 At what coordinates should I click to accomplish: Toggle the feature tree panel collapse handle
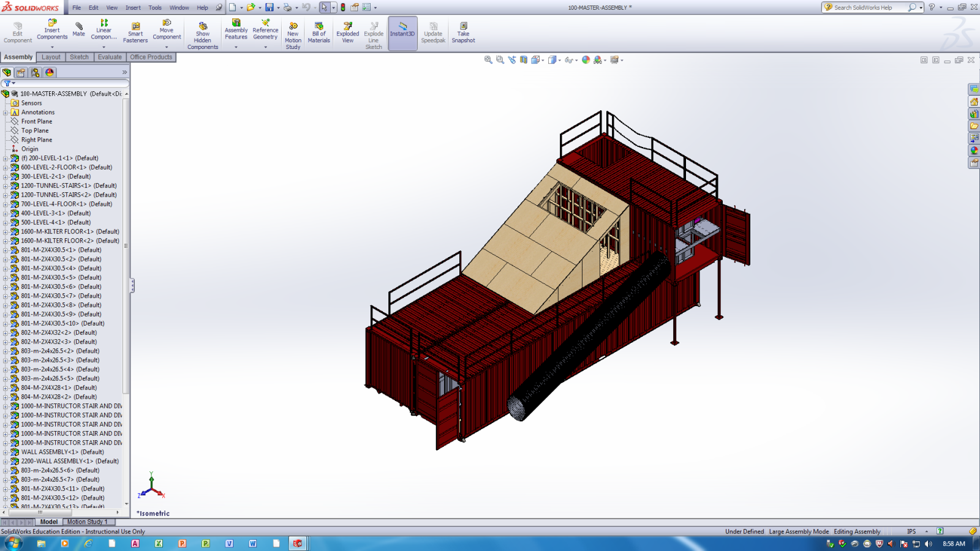pyautogui.click(x=132, y=285)
